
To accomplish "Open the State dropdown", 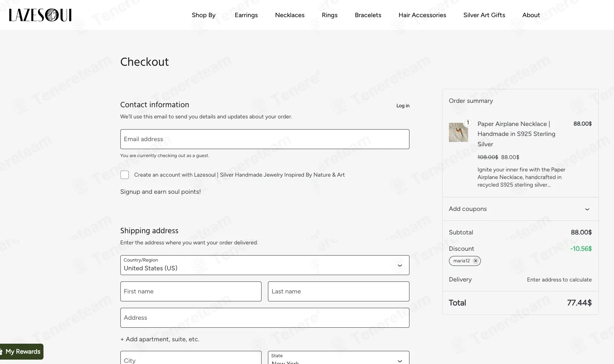I will 338,358.
